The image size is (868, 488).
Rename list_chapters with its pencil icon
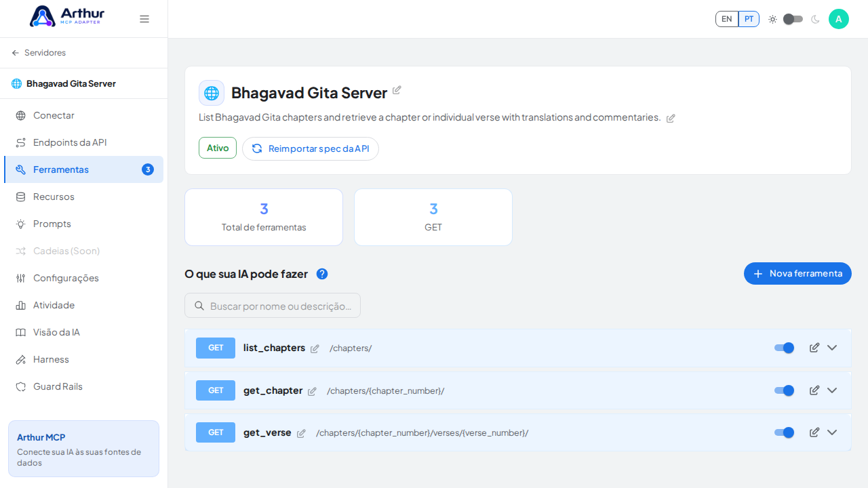point(315,348)
